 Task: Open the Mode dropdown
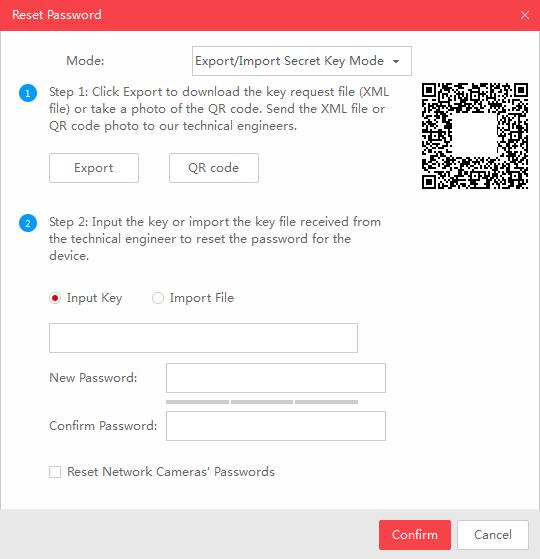click(302, 61)
